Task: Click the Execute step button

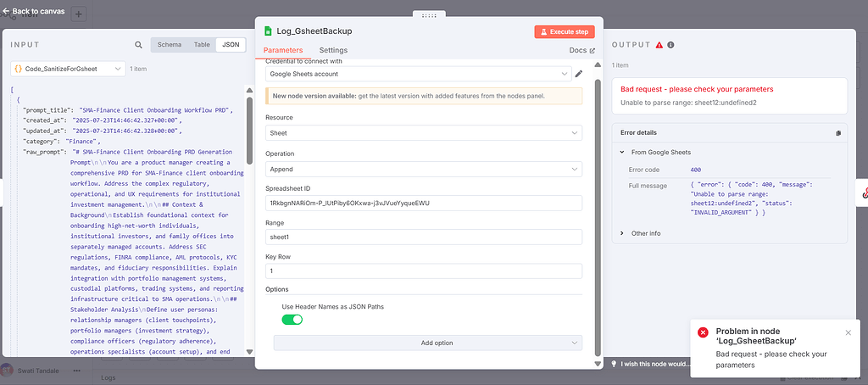Action: pyautogui.click(x=564, y=31)
